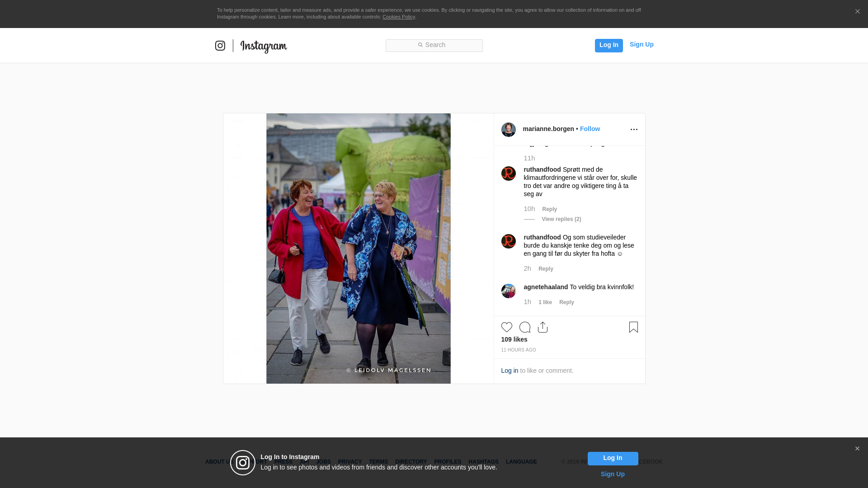Viewport: 868px width, 488px height.
Task: Open ruthandfood username on studieveileder comment
Action: coord(542,237)
